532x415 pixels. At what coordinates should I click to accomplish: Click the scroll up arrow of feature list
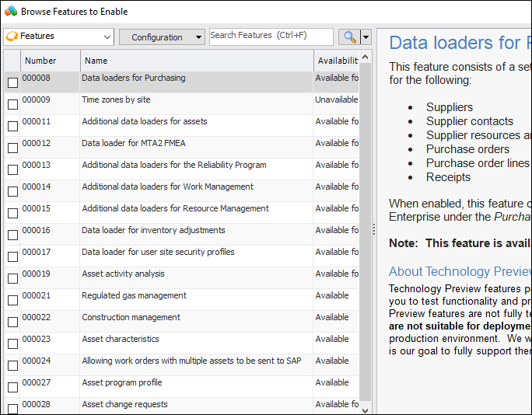[366, 55]
